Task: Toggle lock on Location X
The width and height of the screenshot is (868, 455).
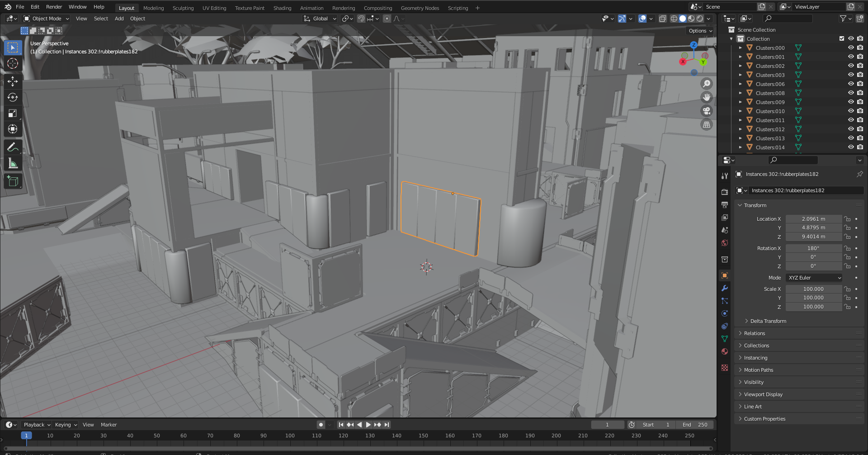Action: [847, 219]
